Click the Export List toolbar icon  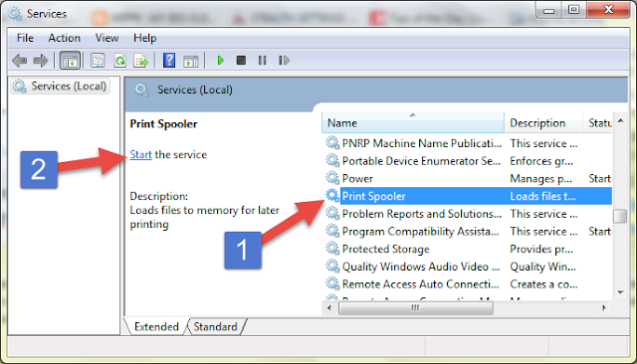[141, 61]
